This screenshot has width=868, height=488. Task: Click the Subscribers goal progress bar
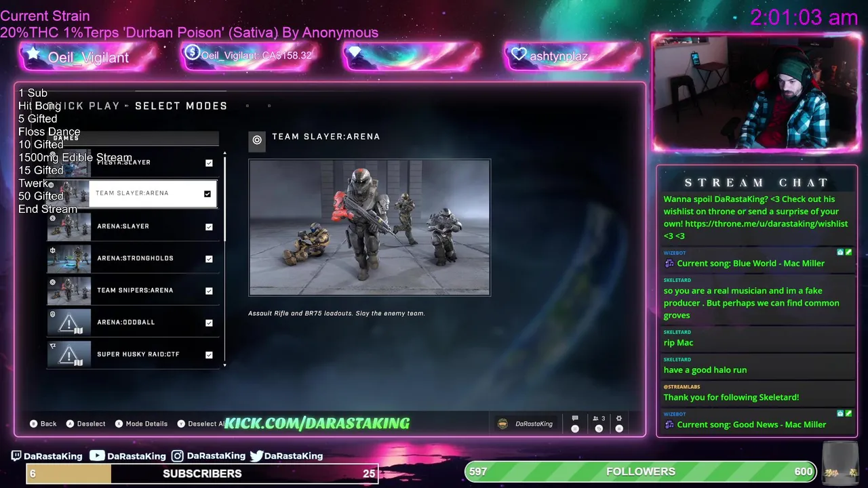point(202,474)
